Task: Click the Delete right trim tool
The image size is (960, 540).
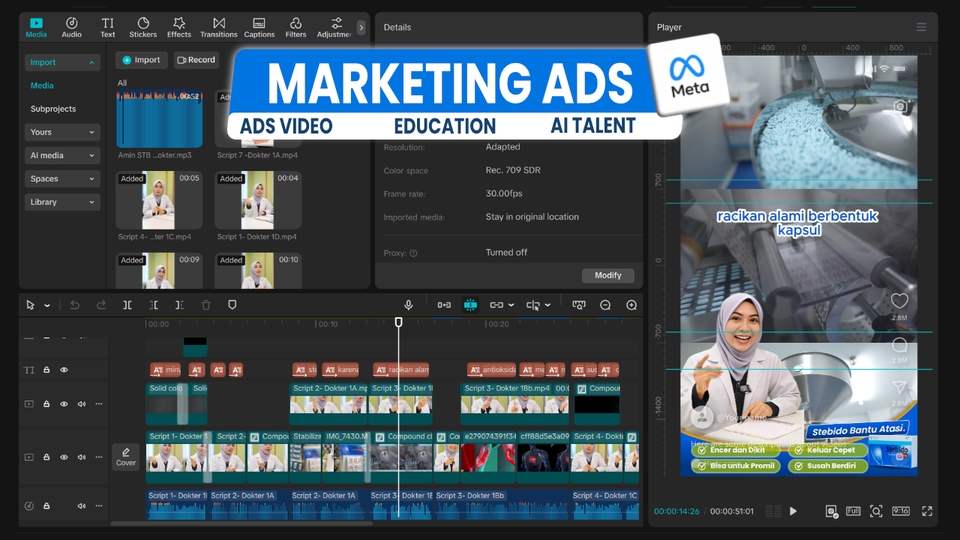Action: (x=179, y=305)
